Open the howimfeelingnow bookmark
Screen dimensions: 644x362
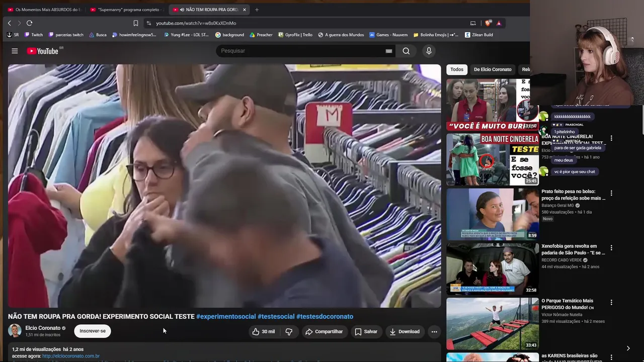[134, 35]
